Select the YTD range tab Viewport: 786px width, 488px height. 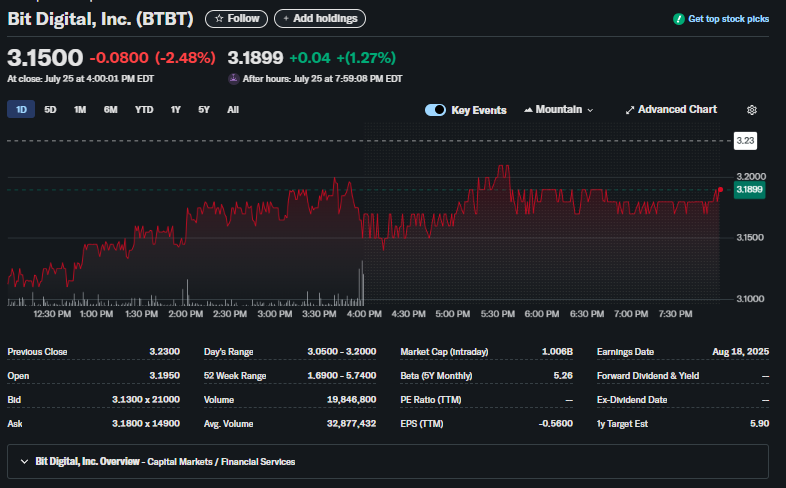click(144, 109)
